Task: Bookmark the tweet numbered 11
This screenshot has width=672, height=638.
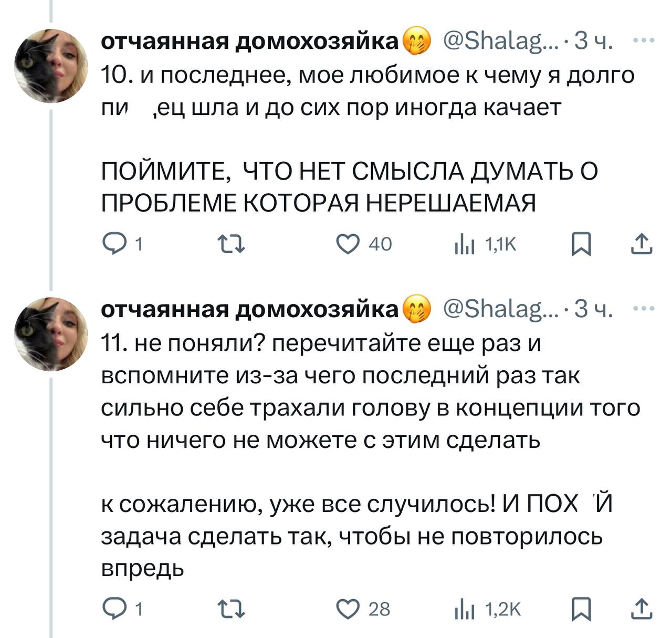Action: coord(581,609)
